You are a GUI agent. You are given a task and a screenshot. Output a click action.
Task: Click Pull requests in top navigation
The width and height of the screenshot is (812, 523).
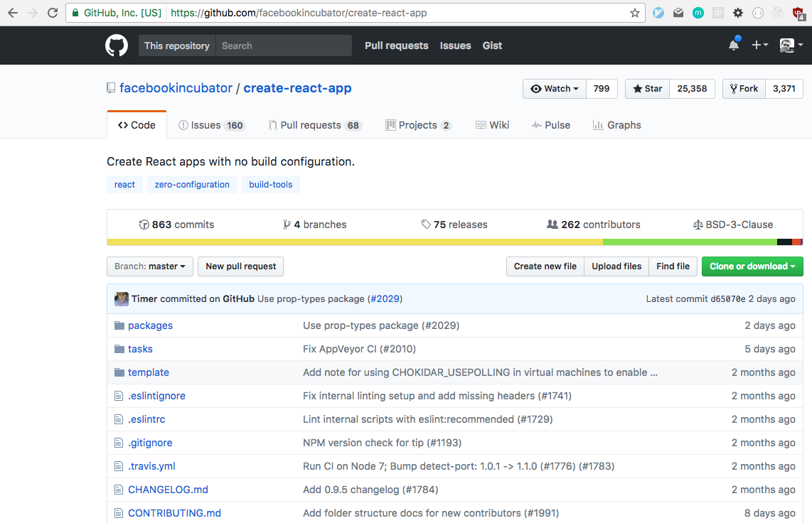[x=397, y=45]
